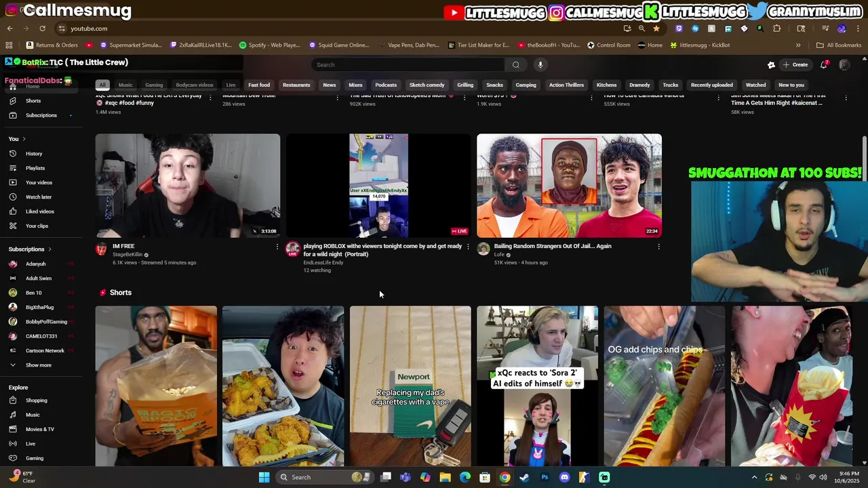This screenshot has width=868, height=488.
Task: Open Cartoon Network subscription channel
Action: (x=45, y=350)
